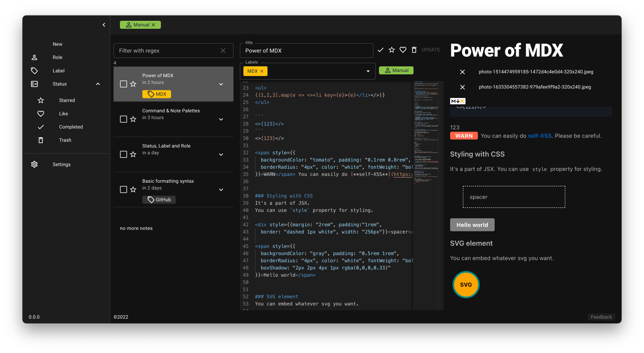Click the person Role icon in sidebar
The width and height of the screenshot is (644, 353).
[34, 58]
